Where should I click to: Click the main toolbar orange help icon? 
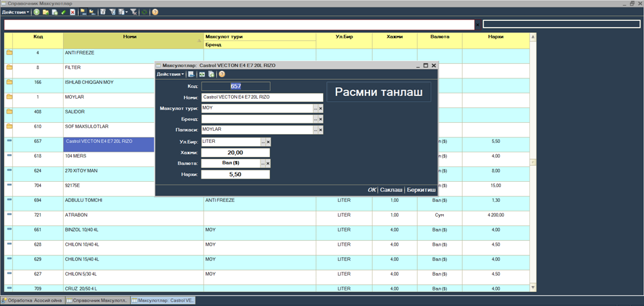pyautogui.click(x=155, y=12)
